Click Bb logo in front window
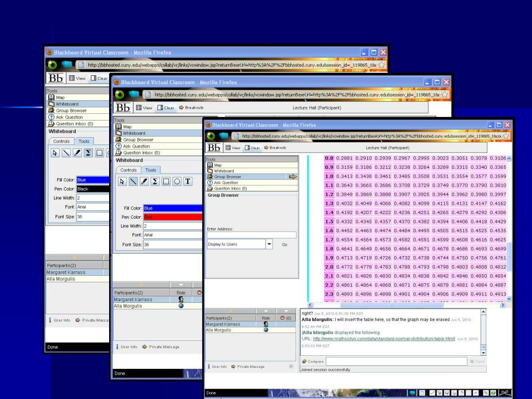This screenshot has height=399, width=532. pos(214,148)
